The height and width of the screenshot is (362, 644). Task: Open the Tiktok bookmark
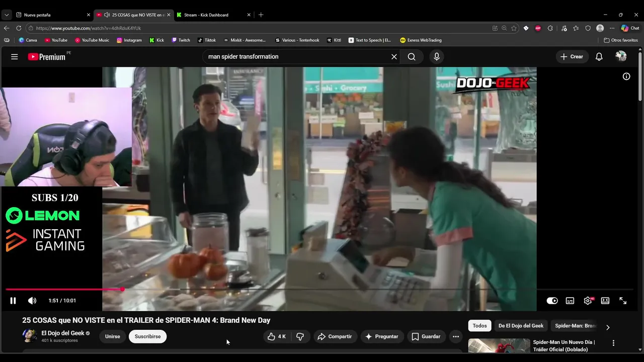pyautogui.click(x=207, y=40)
